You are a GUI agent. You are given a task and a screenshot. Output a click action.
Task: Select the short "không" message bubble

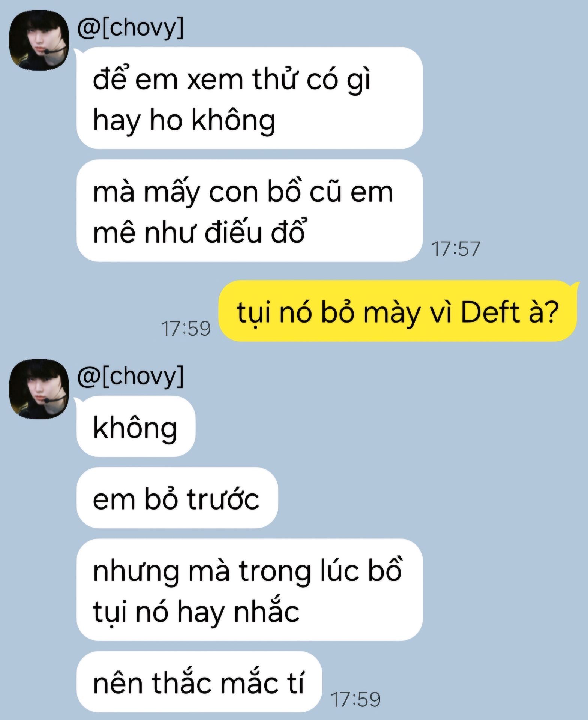point(136,426)
